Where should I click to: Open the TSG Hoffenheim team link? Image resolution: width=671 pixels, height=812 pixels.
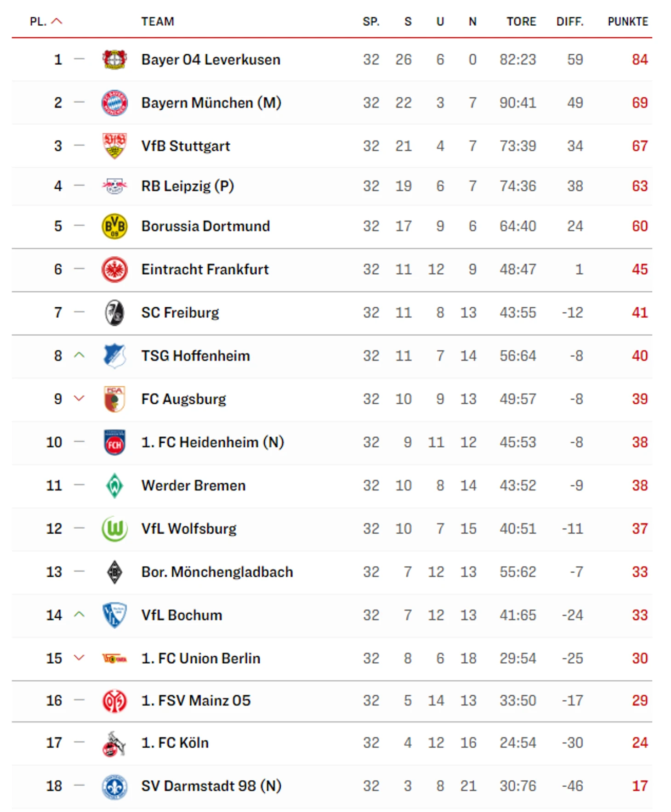[x=195, y=356]
